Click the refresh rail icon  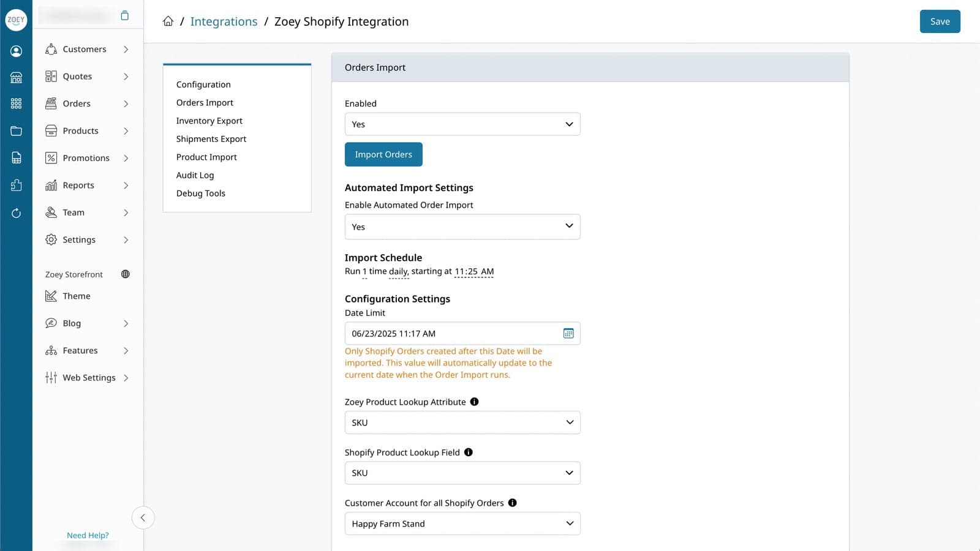[16, 213]
